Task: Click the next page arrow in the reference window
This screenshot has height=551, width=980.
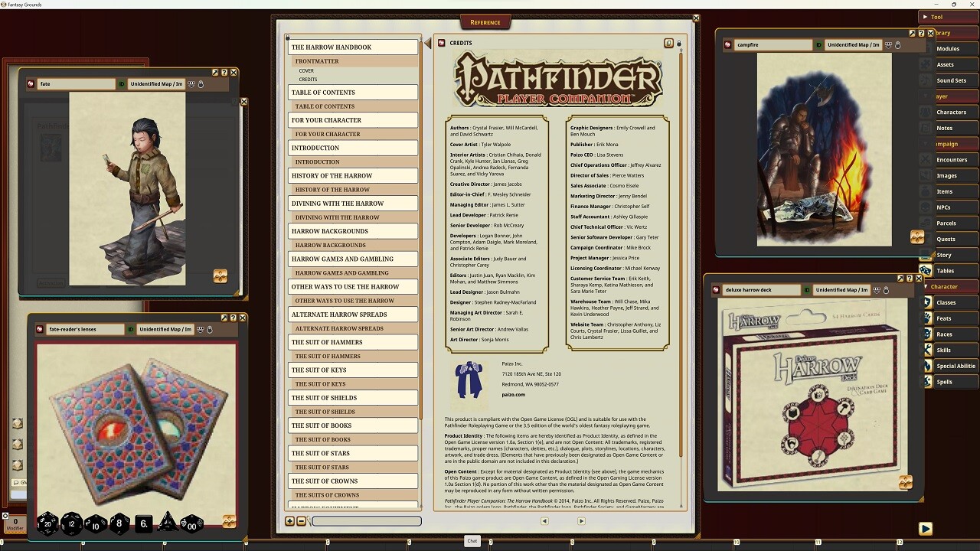Action: pos(582,520)
